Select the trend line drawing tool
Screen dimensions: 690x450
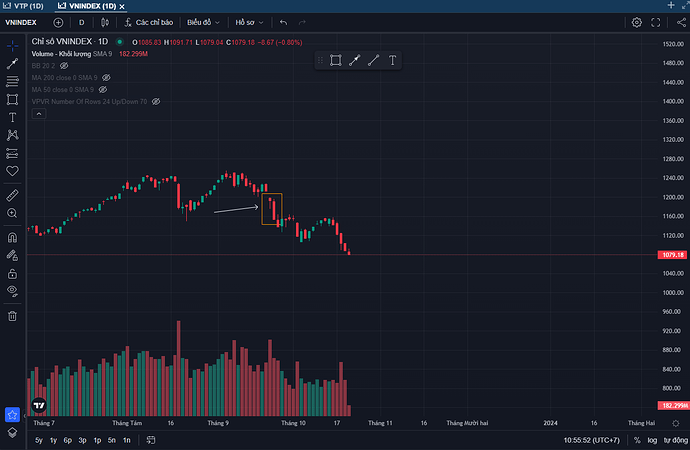point(12,63)
